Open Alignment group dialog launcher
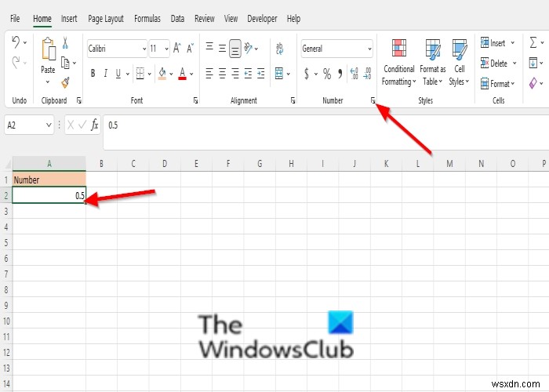549x392 pixels. pyautogui.click(x=293, y=101)
